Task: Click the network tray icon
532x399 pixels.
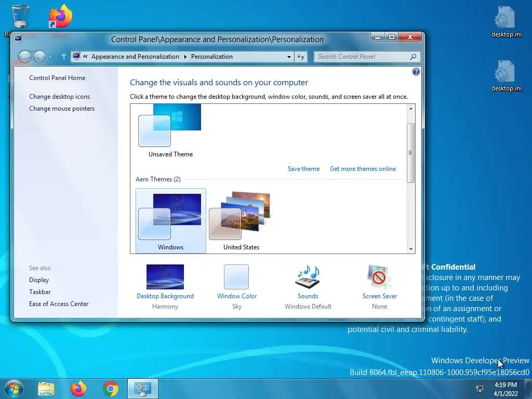Action: [x=480, y=389]
